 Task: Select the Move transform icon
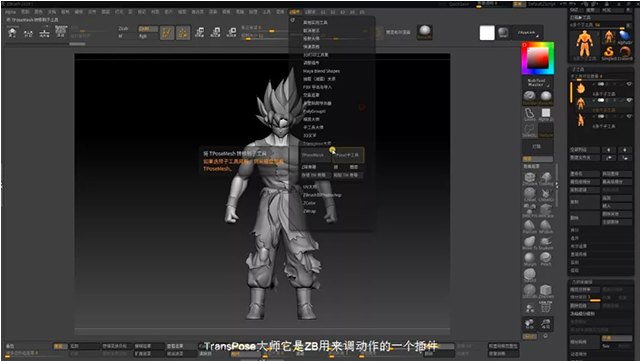(x=200, y=32)
